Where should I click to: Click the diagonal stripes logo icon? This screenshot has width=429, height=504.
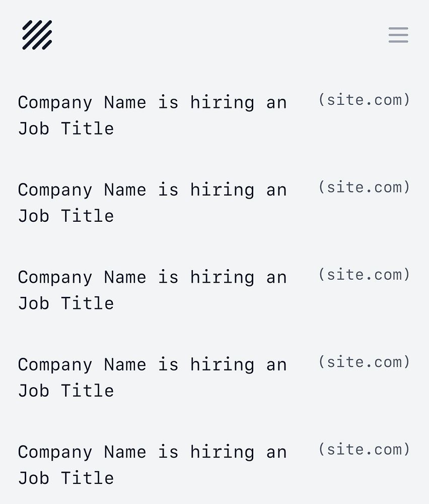[x=37, y=35]
